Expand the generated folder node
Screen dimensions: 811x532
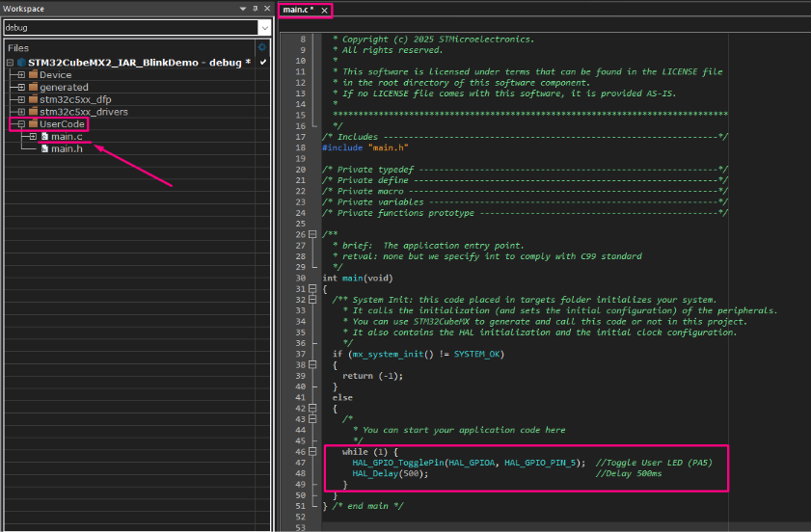click(x=21, y=87)
